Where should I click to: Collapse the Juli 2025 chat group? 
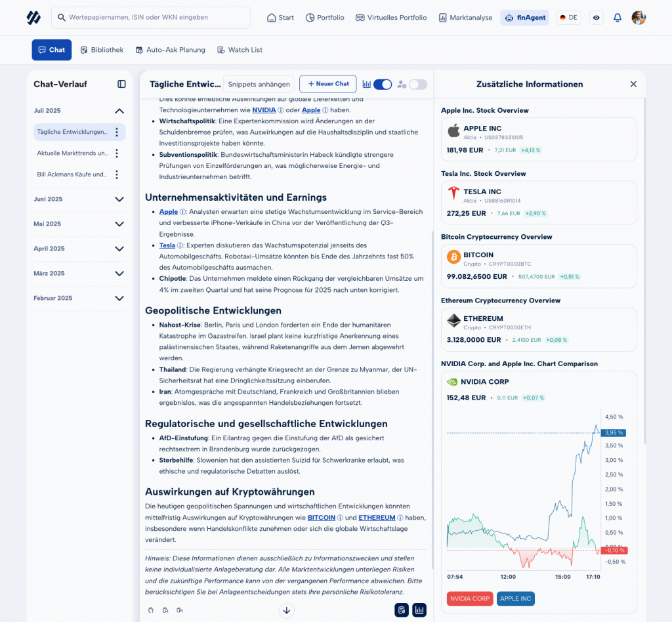point(119,111)
